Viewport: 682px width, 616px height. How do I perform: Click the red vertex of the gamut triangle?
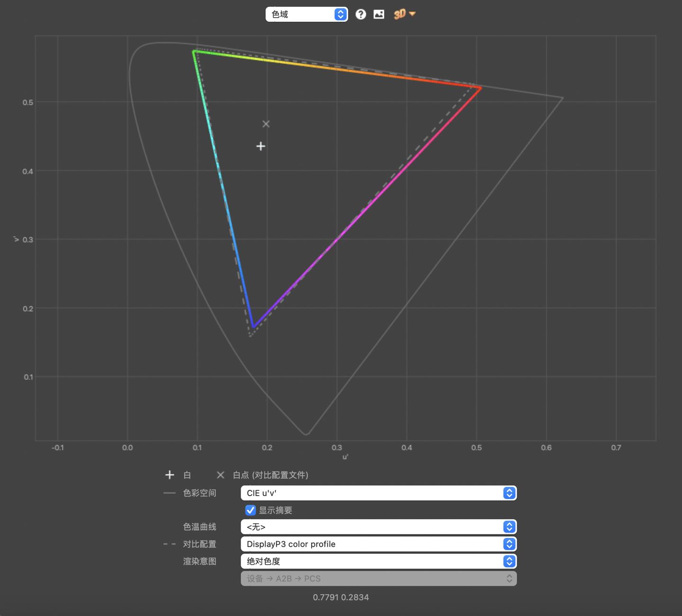[481, 88]
